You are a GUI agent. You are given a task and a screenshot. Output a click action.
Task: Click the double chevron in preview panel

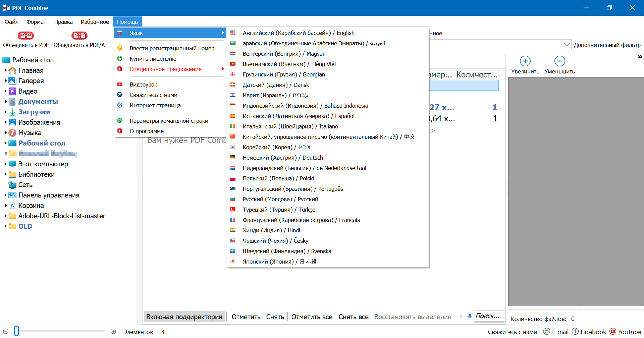click(x=640, y=57)
